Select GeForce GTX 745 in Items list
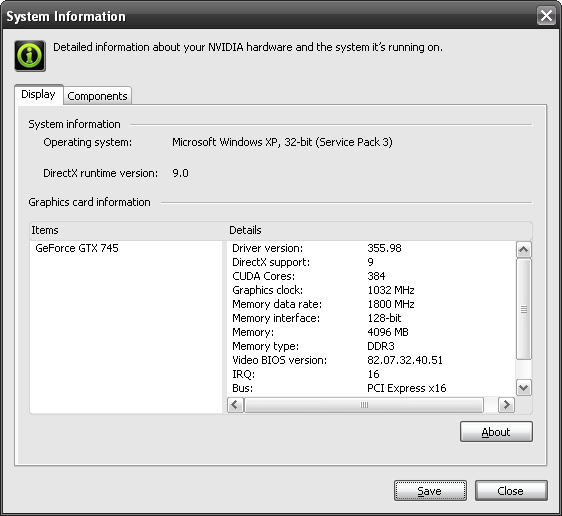 click(77, 248)
